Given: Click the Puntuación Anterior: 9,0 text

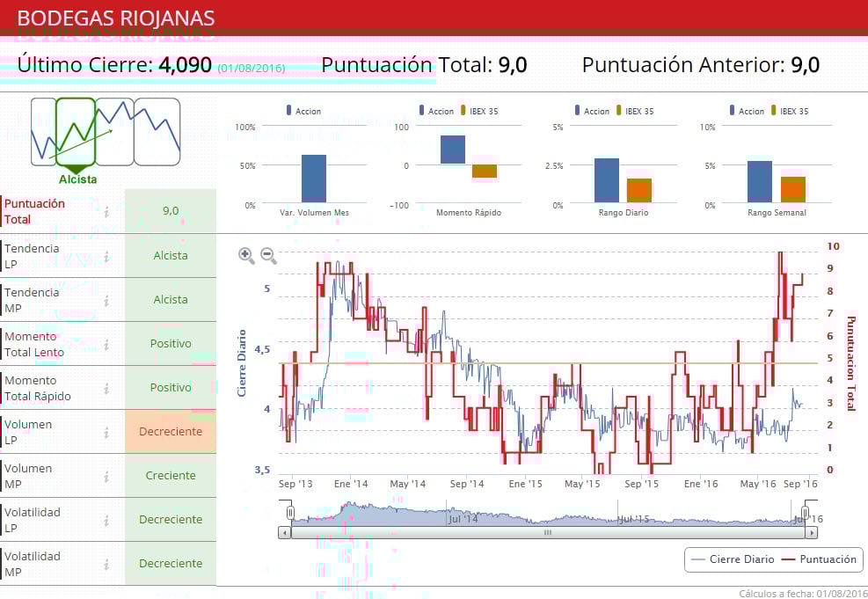Looking at the screenshot, I should 700,65.
